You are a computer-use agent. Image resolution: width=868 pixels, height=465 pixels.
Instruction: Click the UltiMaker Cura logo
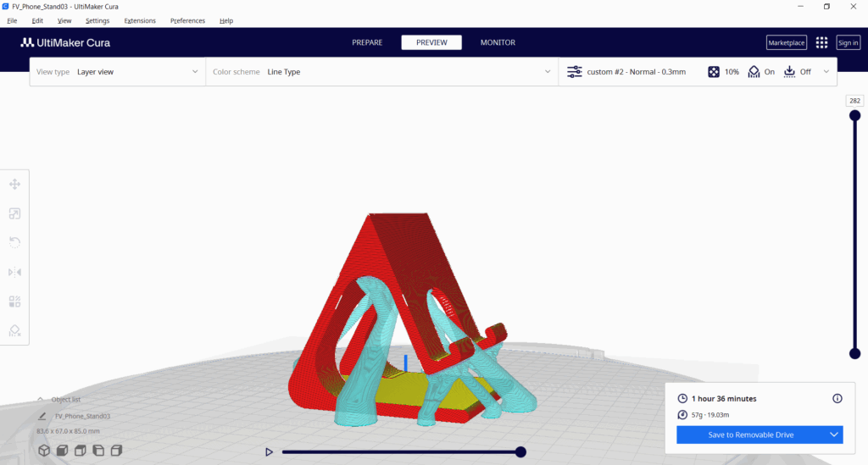[65, 42]
